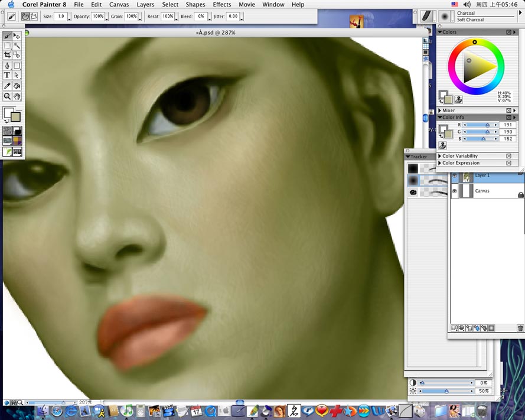Select the Canvas layer row
525x420 pixels.
click(488, 191)
